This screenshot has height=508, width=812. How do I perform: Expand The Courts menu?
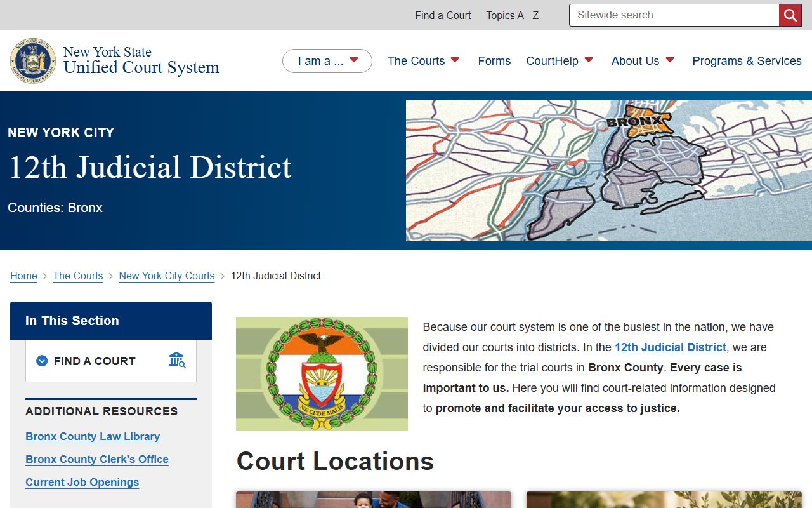pyautogui.click(x=423, y=61)
